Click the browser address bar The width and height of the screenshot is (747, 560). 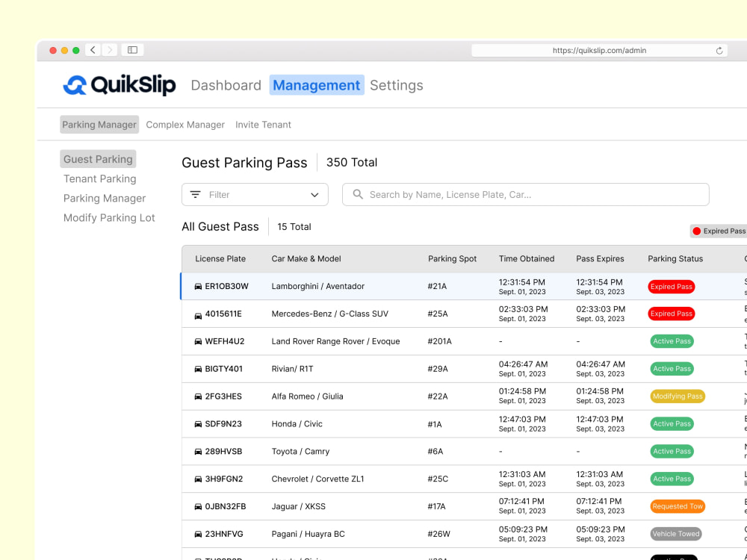pyautogui.click(x=599, y=51)
